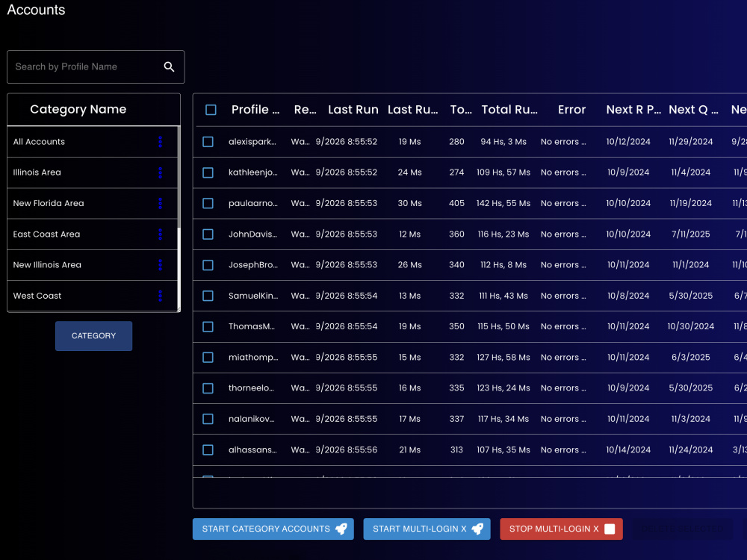Click Stop Multi-Login X button
Screen dimensions: 747x560
(x=561, y=529)
